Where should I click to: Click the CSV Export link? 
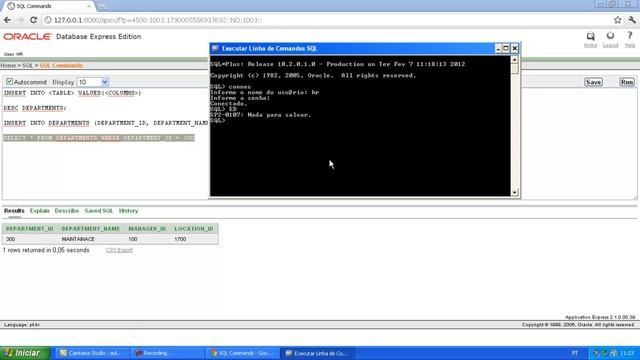pos(119,250)
